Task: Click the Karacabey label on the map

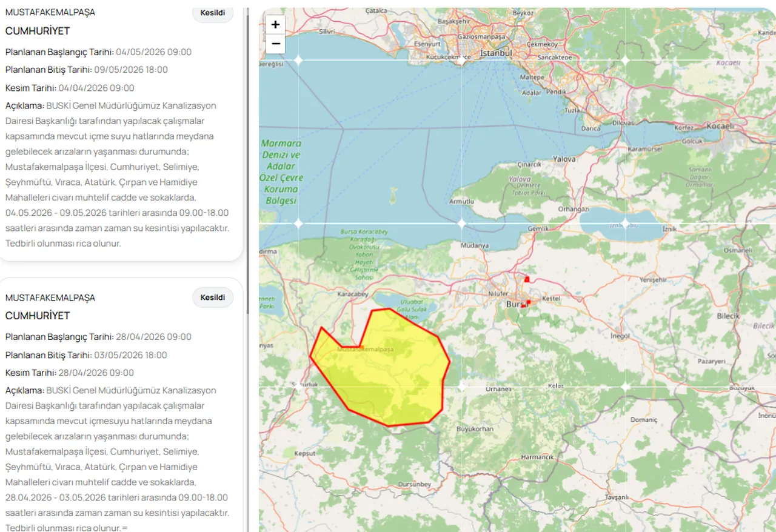Action: (352, 294)
